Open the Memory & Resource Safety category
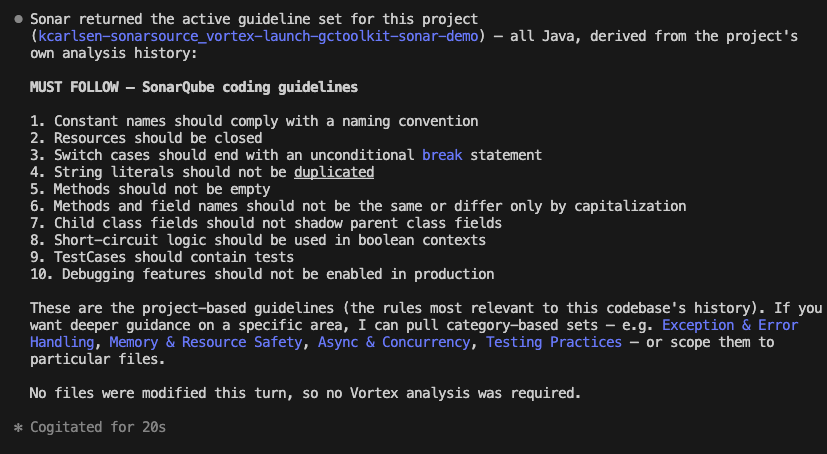827x454 pixels. pos(206,342)
